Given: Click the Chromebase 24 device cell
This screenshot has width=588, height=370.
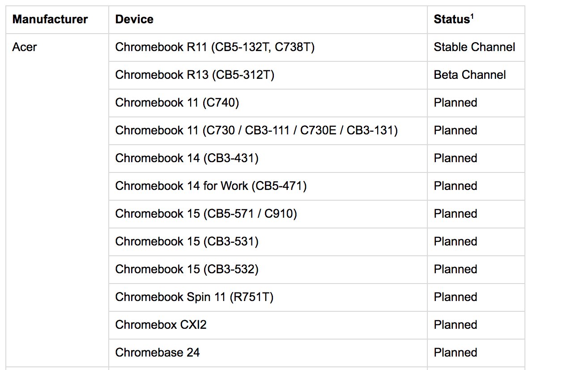Looking at the screenshot, I should pyautogui.click(x=157, y=353).
